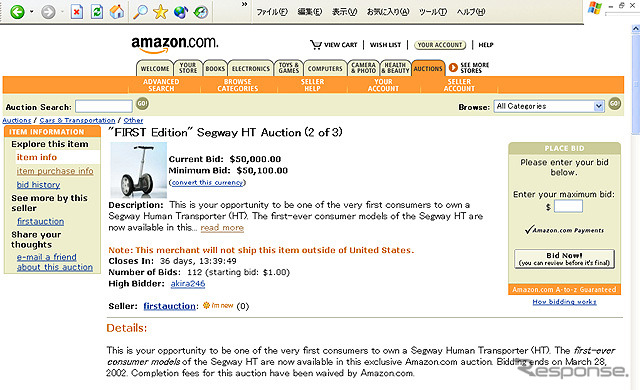Click the Refresh page icon
This screenshot has height=390, width=640.
(x=97, y=12)
